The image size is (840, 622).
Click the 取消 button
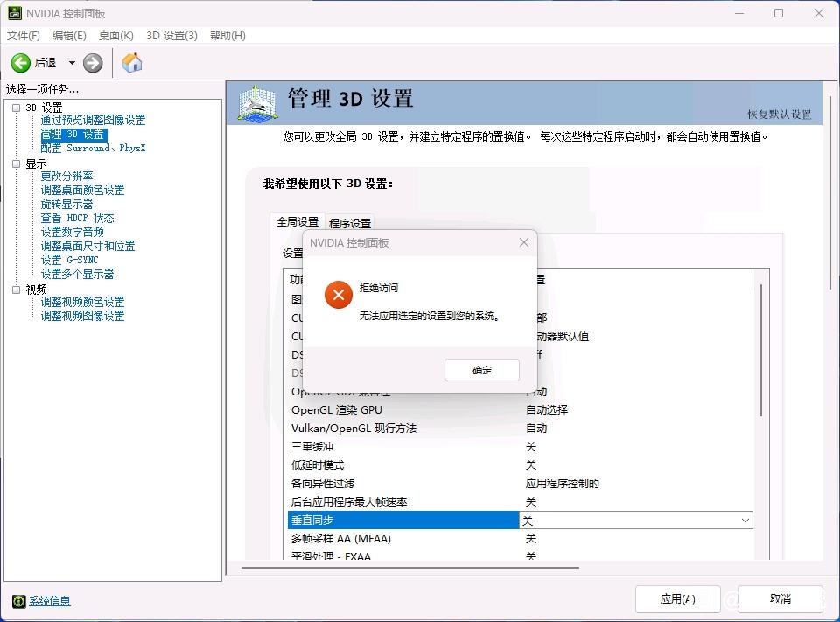pyautogui.click(x=780, y=598)
